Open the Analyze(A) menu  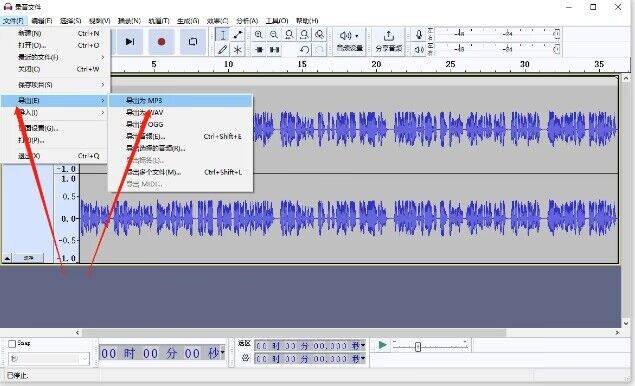(247, 21)
